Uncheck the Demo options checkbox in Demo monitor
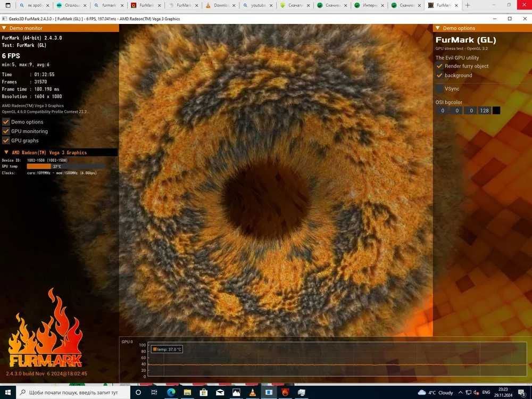 (6, 122)
